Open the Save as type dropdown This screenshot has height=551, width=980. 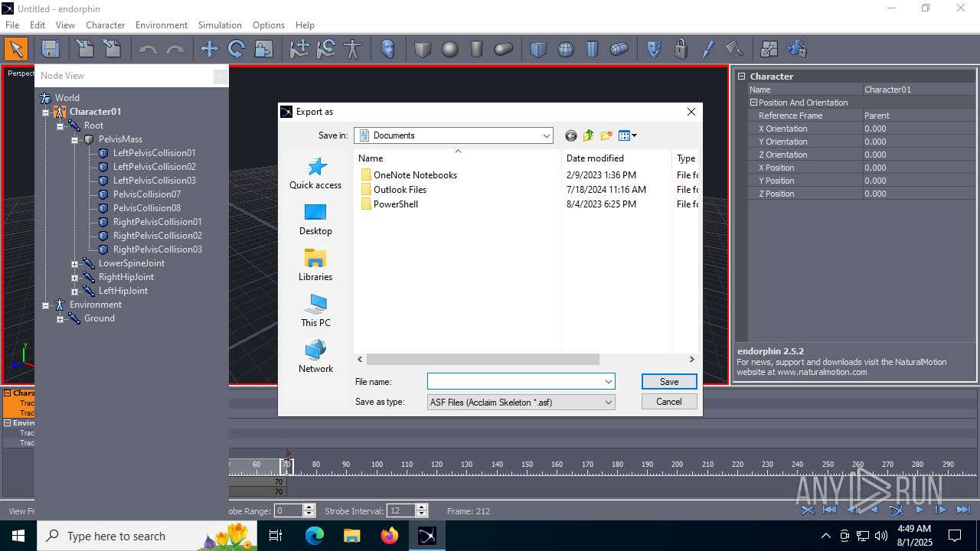[x=609, y=402]
